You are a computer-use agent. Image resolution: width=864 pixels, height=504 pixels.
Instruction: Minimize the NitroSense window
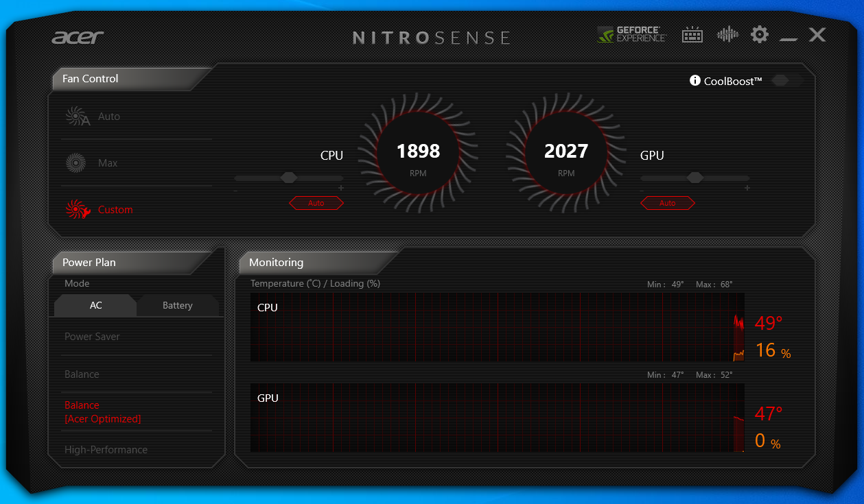pos(789,39)
